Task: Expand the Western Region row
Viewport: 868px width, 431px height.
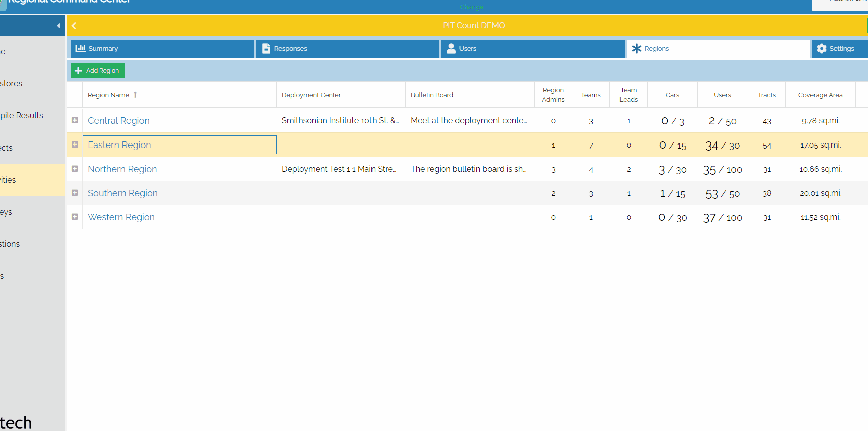Action: click(x=75, y=217)
